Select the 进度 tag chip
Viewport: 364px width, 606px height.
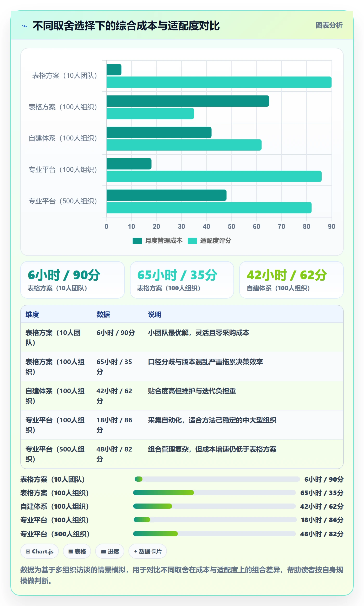(x=110, y=551)
